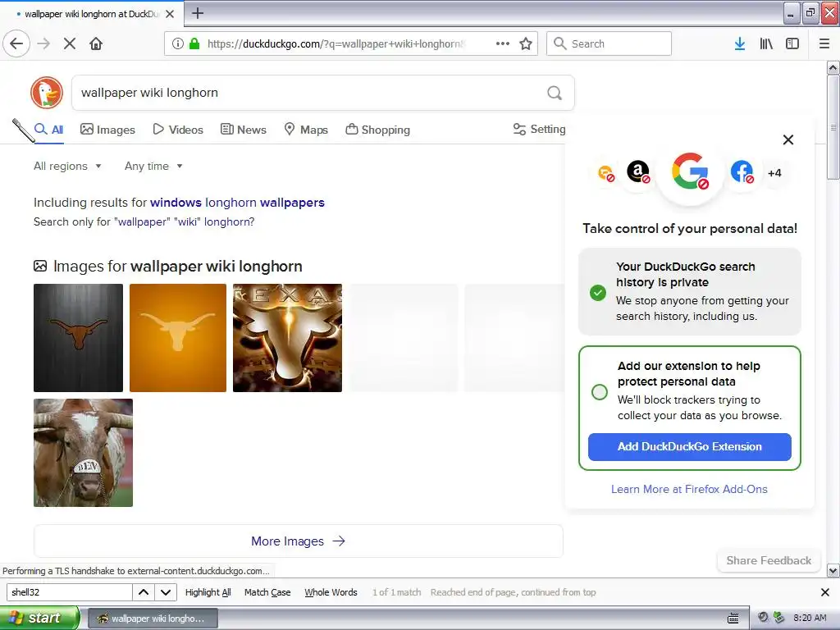Toggle Whole Words in find bar

(x=331, y=592)
